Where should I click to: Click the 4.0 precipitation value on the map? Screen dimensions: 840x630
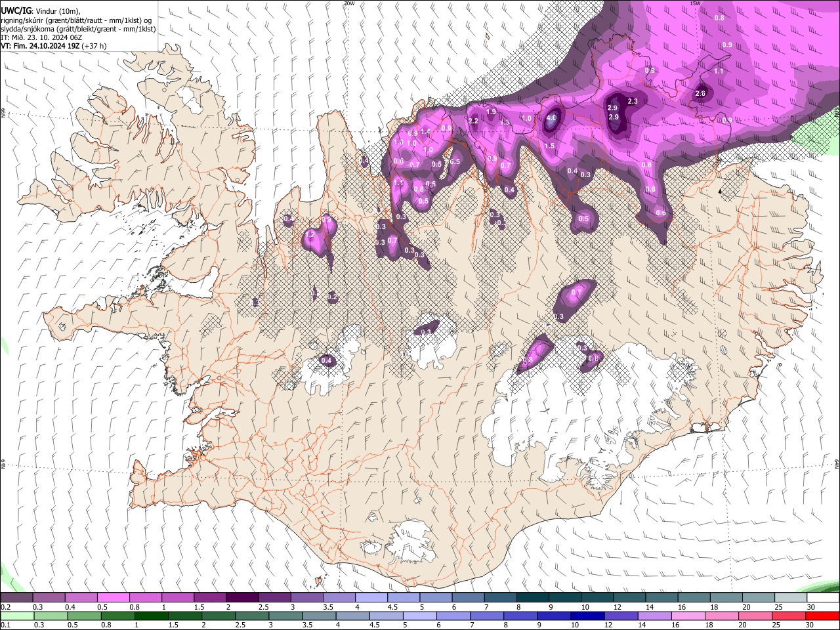coord(551,118)
